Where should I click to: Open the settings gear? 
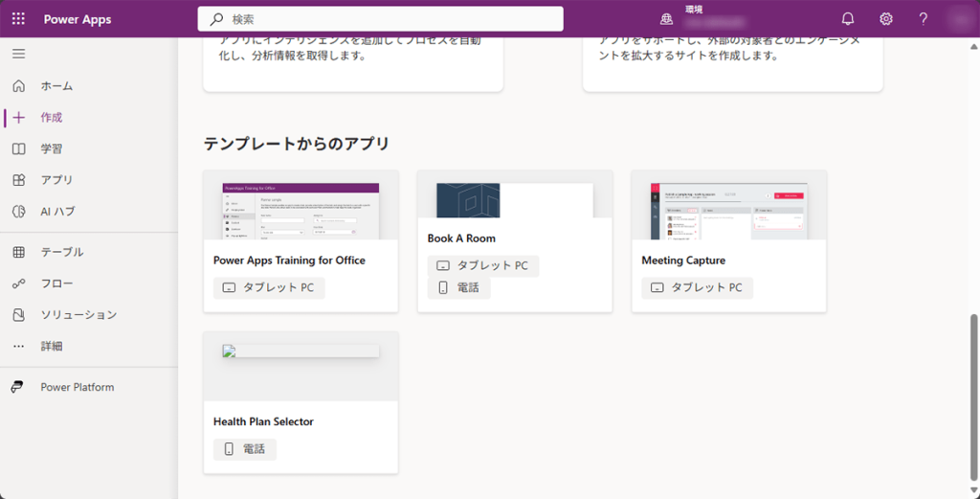point(885,19)
